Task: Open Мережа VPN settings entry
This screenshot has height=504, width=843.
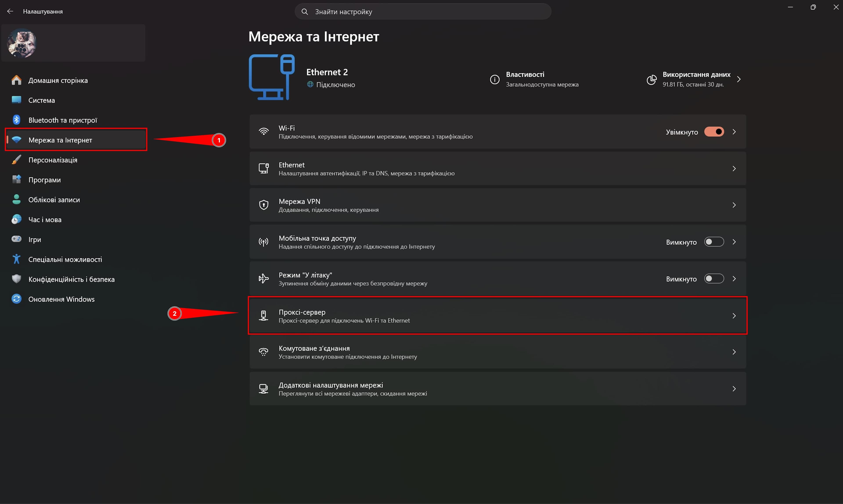Action: pyautogui.click(x=498, y=205)
